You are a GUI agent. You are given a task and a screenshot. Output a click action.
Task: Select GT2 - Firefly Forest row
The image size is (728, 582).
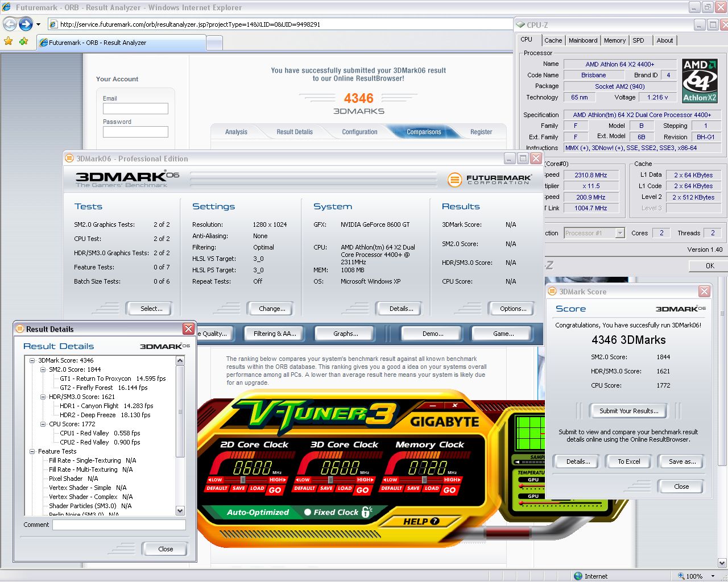[x=104, y=388]
